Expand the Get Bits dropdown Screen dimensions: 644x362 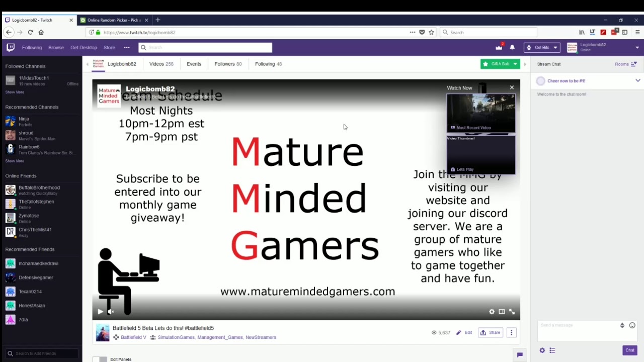point(555,47)
